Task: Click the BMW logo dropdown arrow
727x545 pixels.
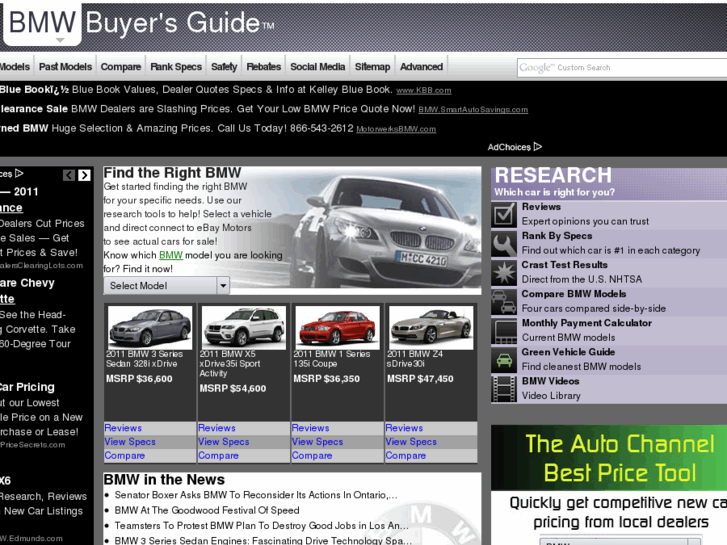Action: 60,40
